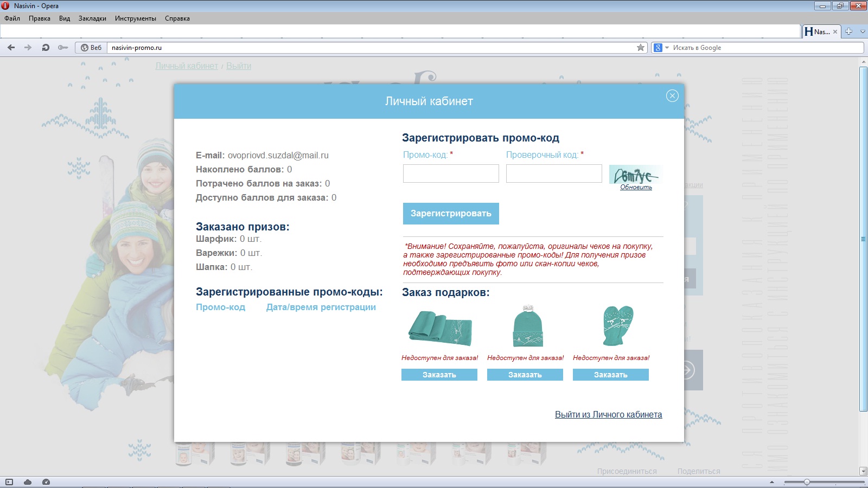Click the Шарфик: 0 шт. line
This screenshot has height=488, width=868.
(x=228, y=239)
